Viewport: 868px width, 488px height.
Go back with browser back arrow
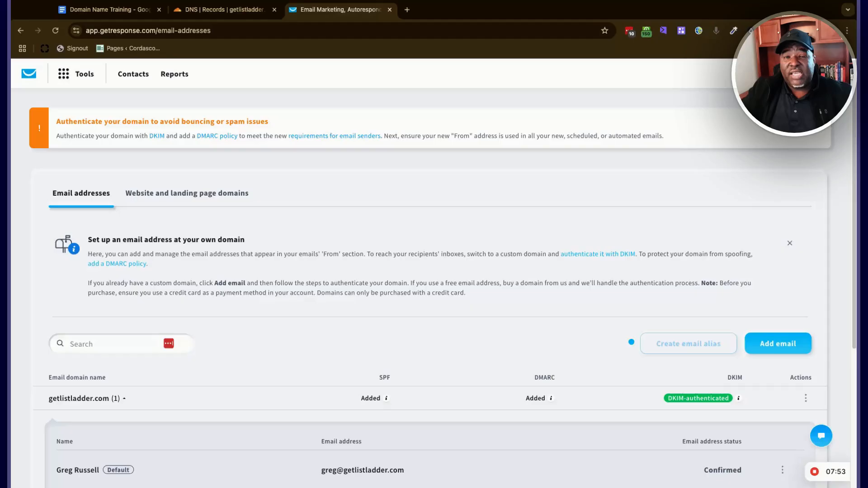click(20, 30)
